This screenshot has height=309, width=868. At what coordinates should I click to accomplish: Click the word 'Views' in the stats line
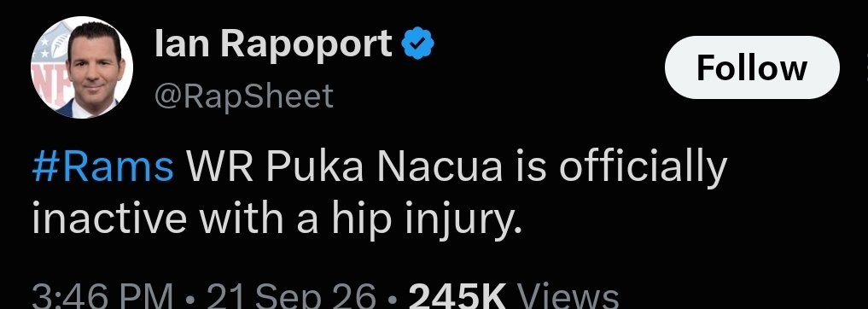click(567, 297)
